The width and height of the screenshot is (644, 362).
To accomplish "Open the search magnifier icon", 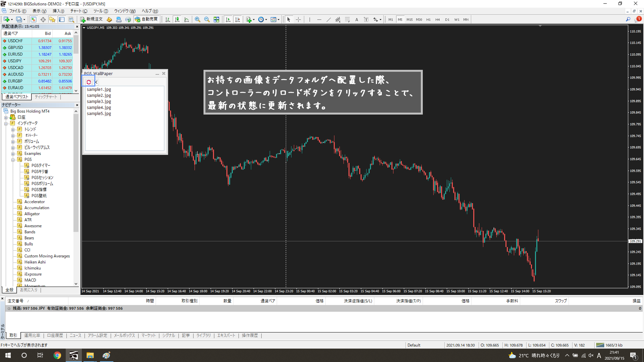I will (628, 20).
